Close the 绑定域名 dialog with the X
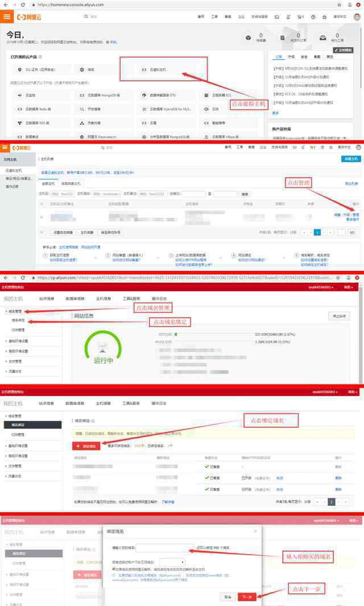The image size is (364, 606). pyautogui.click(x=255, y=531)
